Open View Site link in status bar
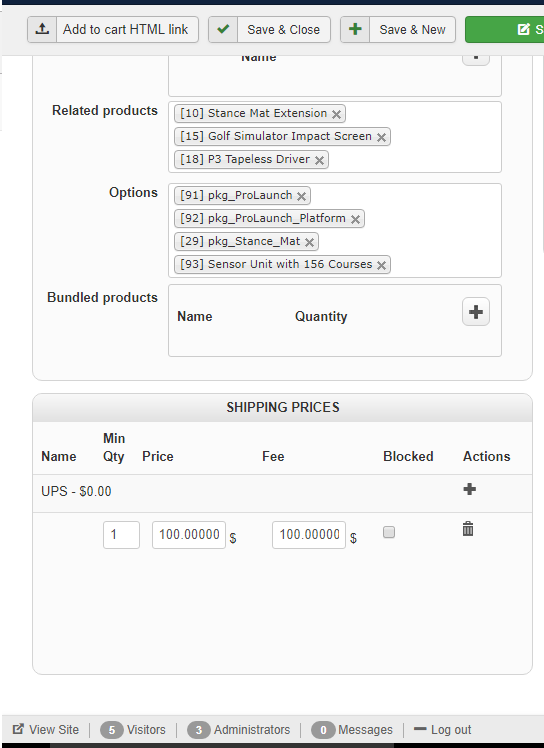The height and width of the screenshot is (748, 544). 46,729
